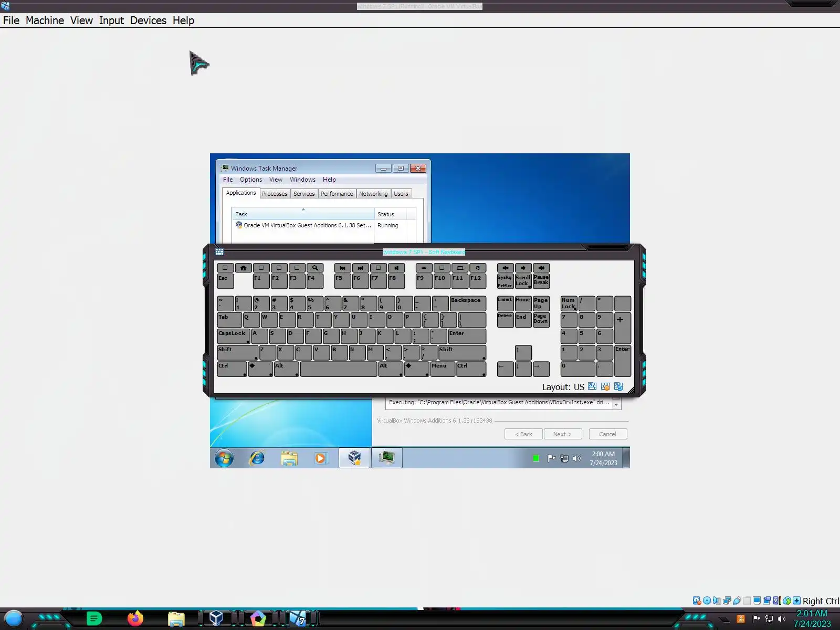This screenshot has width=840, height=630.
Task: Toggle the right Shift key beside the slash key
Action: [462, 352]
